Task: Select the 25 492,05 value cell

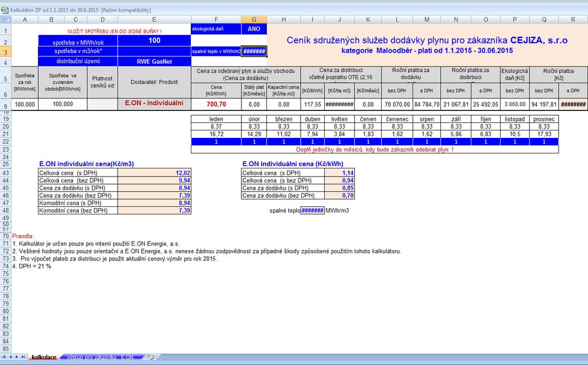Action: 486,104
